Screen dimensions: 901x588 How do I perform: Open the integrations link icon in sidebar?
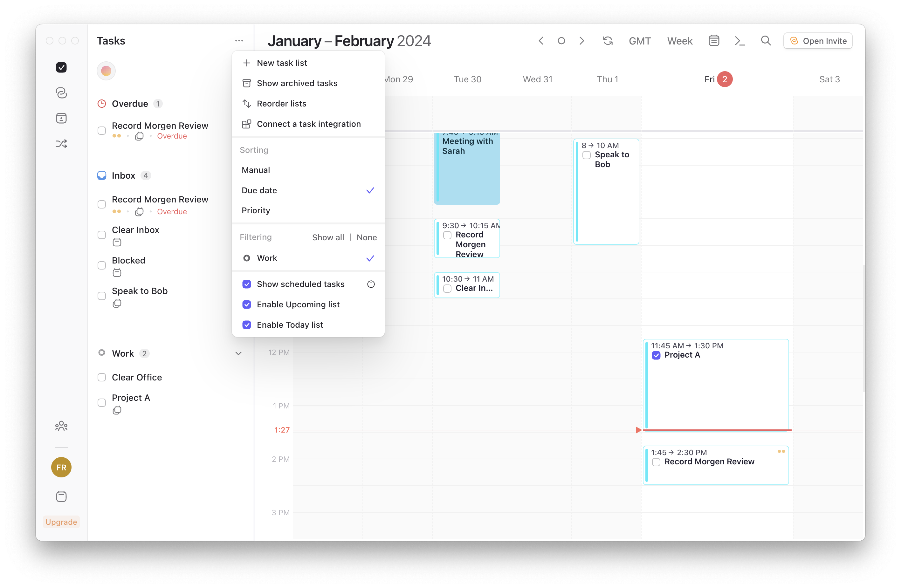click(61, 93)
